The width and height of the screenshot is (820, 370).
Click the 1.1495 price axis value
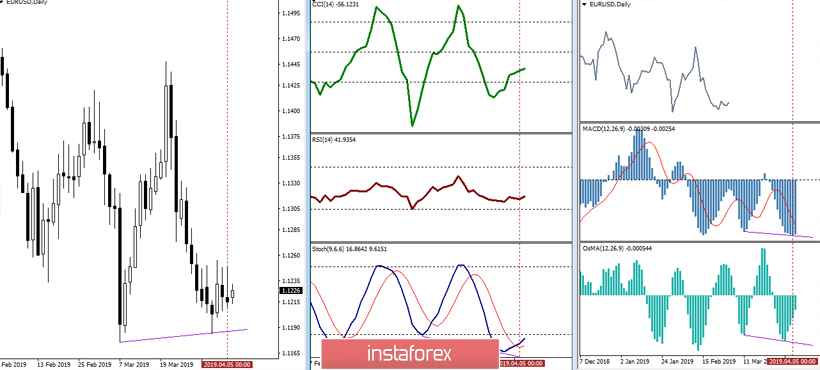(290, 13)
